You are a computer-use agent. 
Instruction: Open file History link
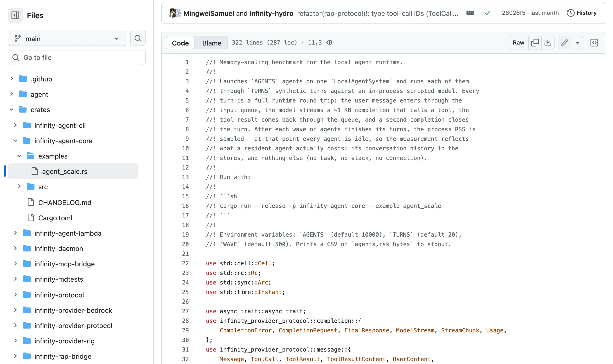click(582, 13)
